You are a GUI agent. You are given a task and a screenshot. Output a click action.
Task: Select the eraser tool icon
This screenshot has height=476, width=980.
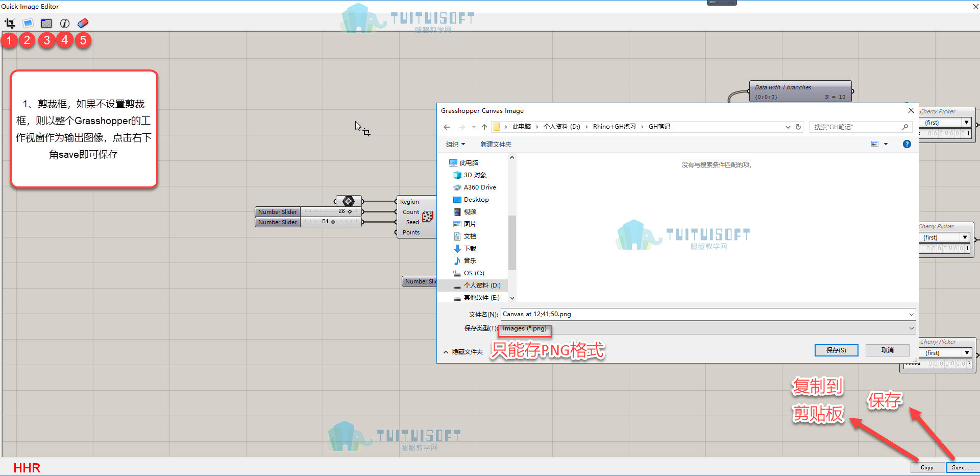pyautogui.click(x=83, y=23)
